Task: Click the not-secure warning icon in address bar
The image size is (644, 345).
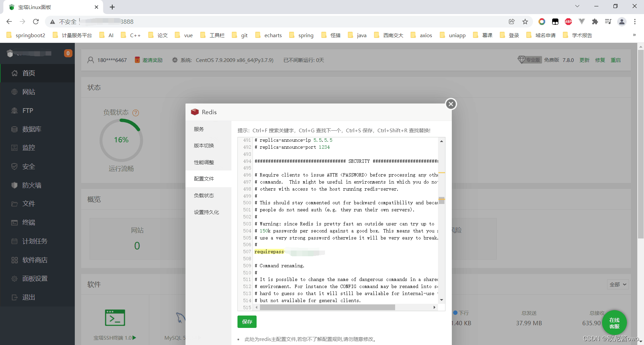Action: [52, 22]
